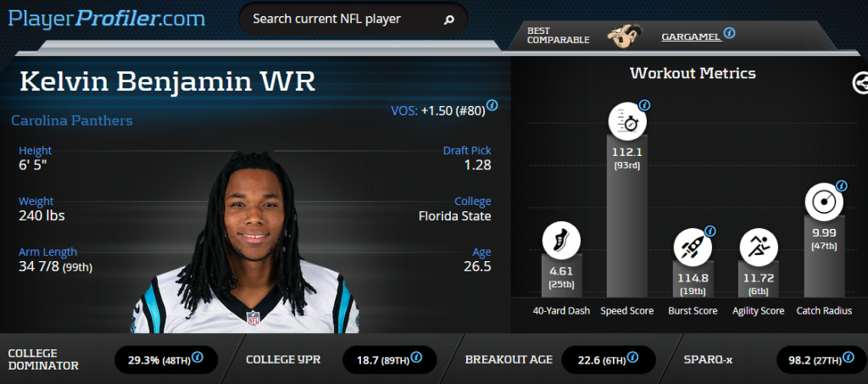Click the search magnifier icon

coord(449,19)
